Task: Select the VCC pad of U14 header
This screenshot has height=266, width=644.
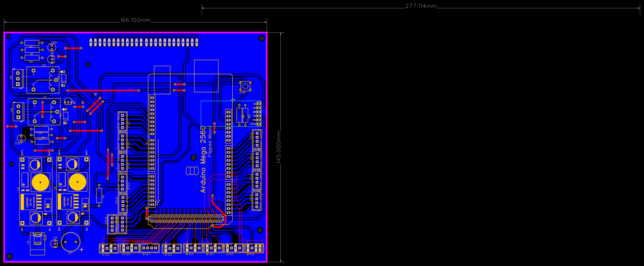Action: 259,107
